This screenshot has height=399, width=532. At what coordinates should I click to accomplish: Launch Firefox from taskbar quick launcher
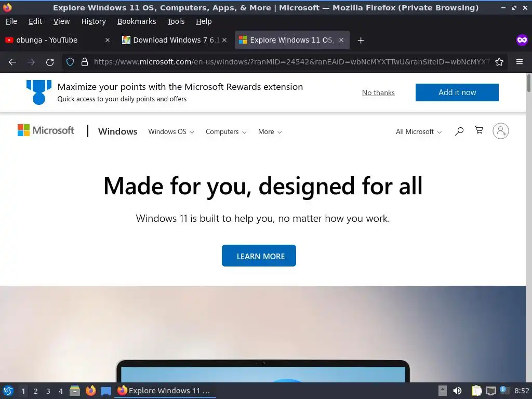(90, 391)
